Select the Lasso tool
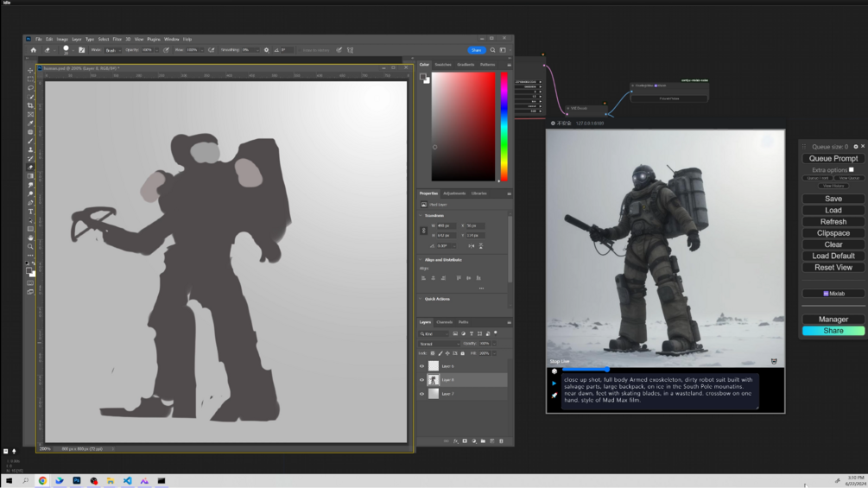 [31, 87]
